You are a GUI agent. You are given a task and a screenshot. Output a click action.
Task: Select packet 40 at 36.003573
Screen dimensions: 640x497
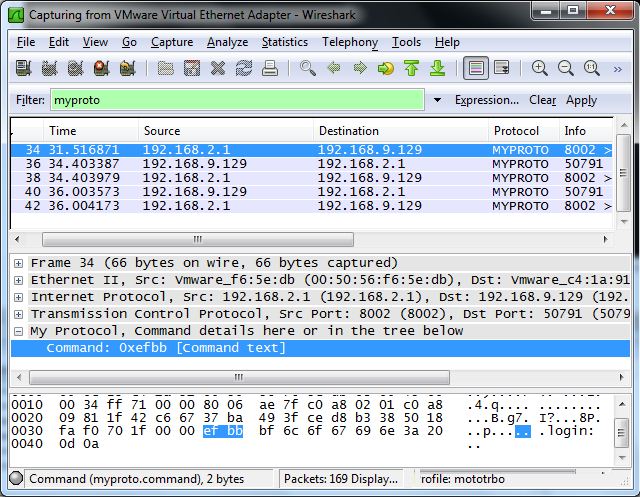coord(311,191)
